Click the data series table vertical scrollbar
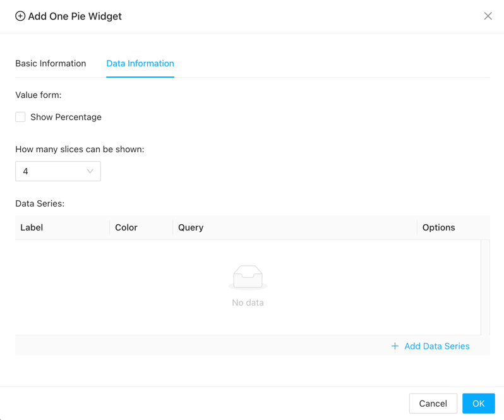The height and width of the screenshot is (420, 504). coord(485,287)
